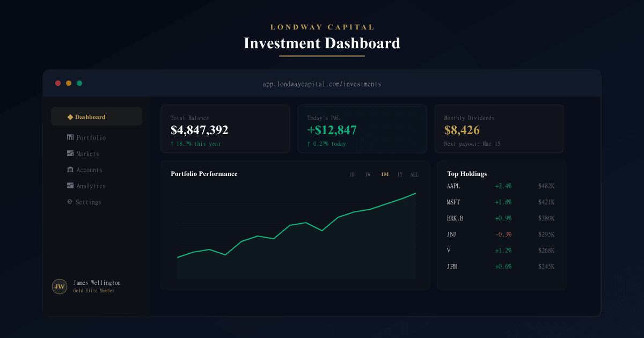The width and height of the screenshot is (644, 338).
Task: Open Settings via the gear icon
Action: point(70,202)
